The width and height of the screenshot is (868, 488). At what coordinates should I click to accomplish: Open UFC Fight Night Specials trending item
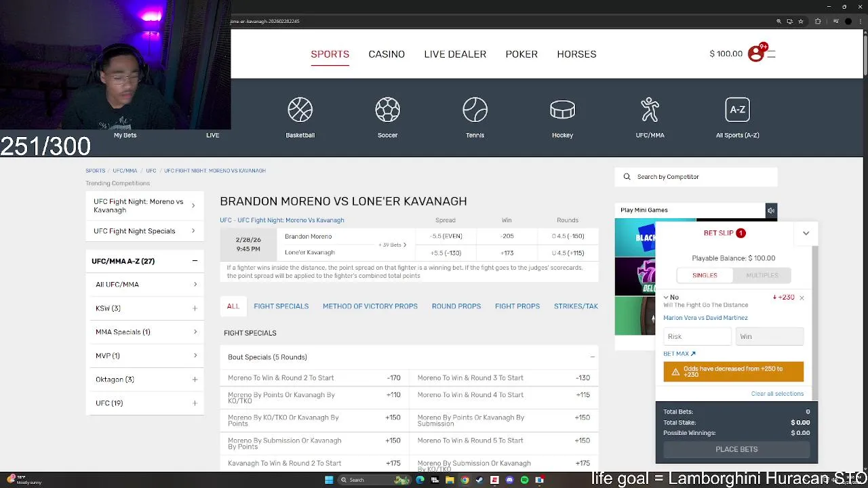click(145, 231)
